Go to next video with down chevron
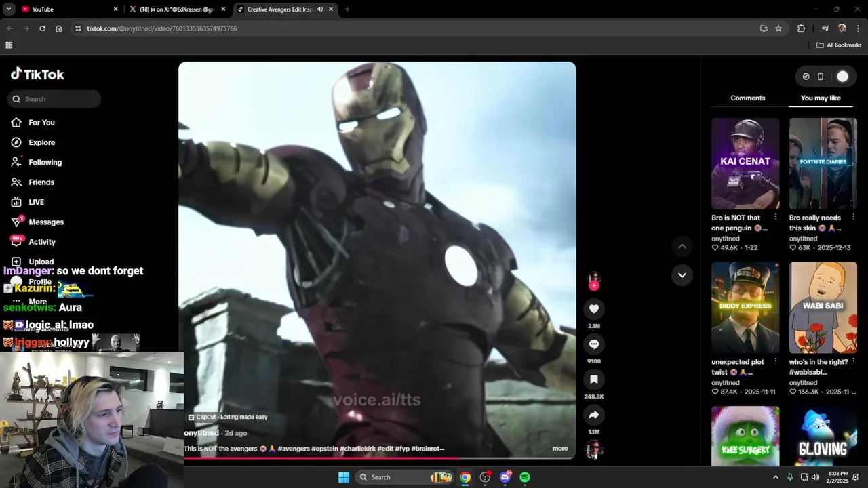The height and width of the screenshot is (488, 868). pos(682,275)
